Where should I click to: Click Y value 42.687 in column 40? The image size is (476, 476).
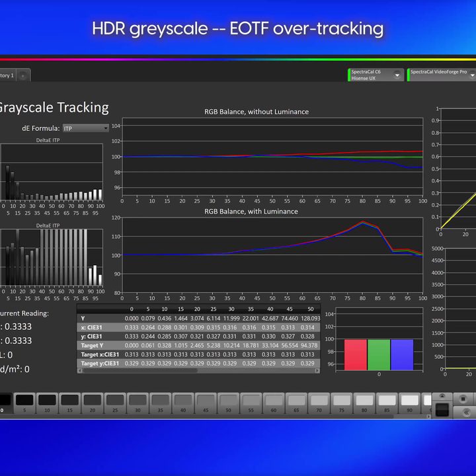click(x=270, y=319)
